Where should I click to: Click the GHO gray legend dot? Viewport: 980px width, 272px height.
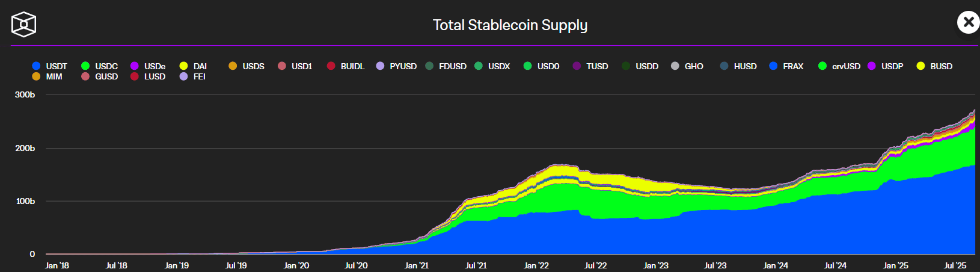675,66
